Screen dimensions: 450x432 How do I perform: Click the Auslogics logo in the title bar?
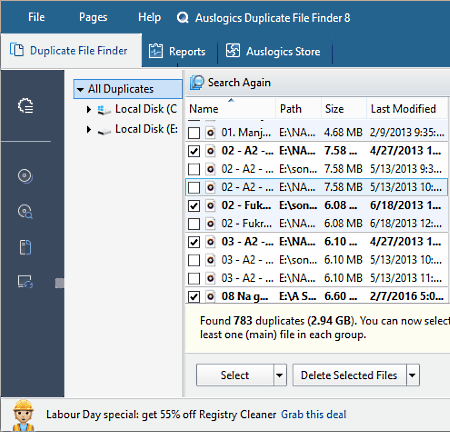(x=182, y=18)
